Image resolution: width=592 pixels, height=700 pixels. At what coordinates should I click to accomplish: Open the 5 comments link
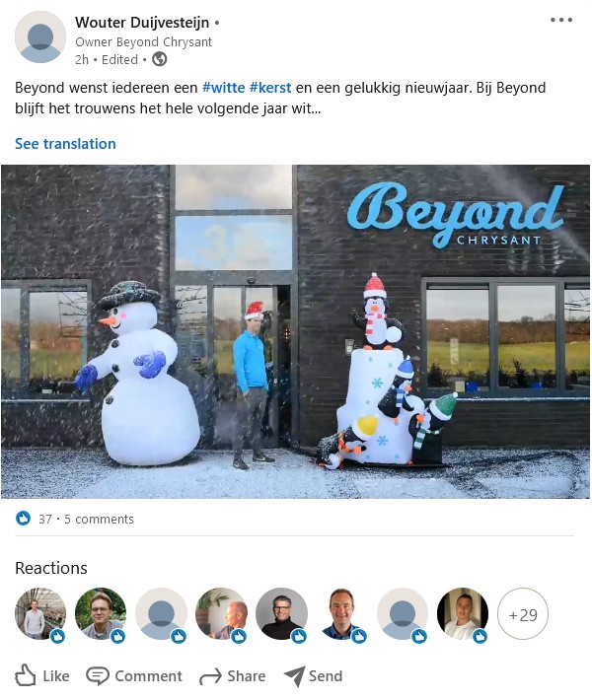point(99,519)
